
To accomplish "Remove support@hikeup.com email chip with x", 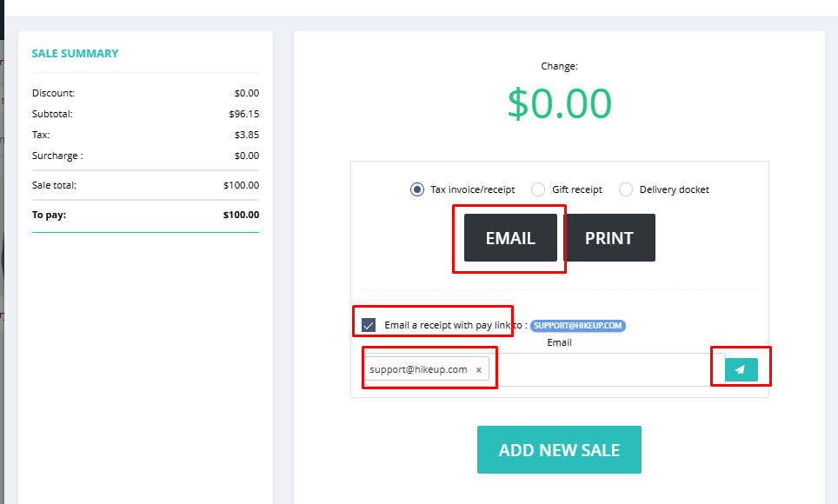I will (479, 369).
